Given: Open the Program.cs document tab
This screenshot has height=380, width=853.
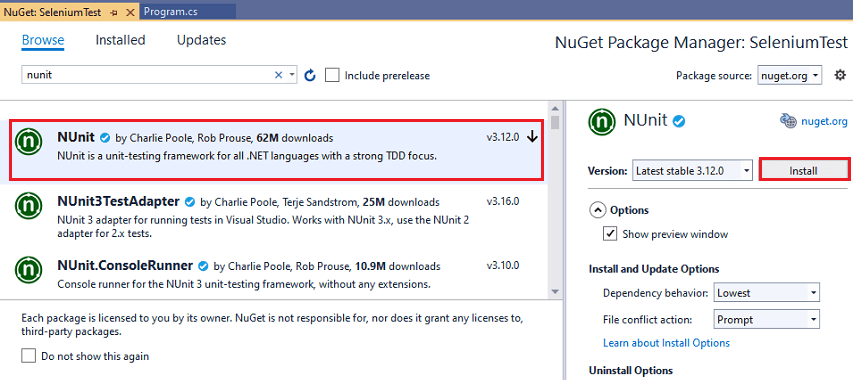Looking at the screenshot, I should point(188,12).
